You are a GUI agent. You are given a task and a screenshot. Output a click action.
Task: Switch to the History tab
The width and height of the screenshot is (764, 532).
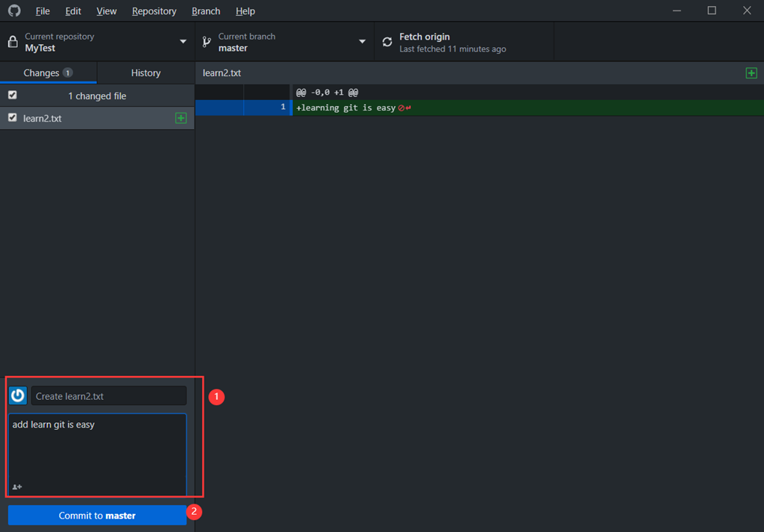click(145, 73)
